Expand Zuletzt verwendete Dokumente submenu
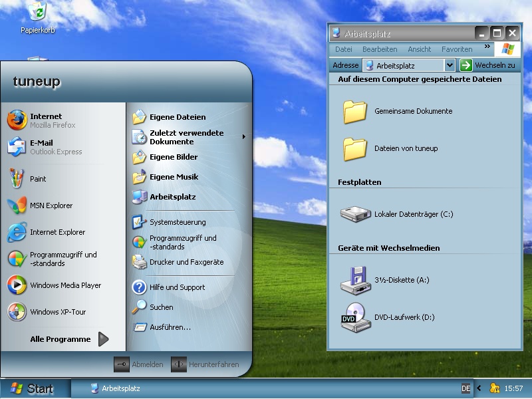The height and width of the screenshot is (399, 532). 186,137
